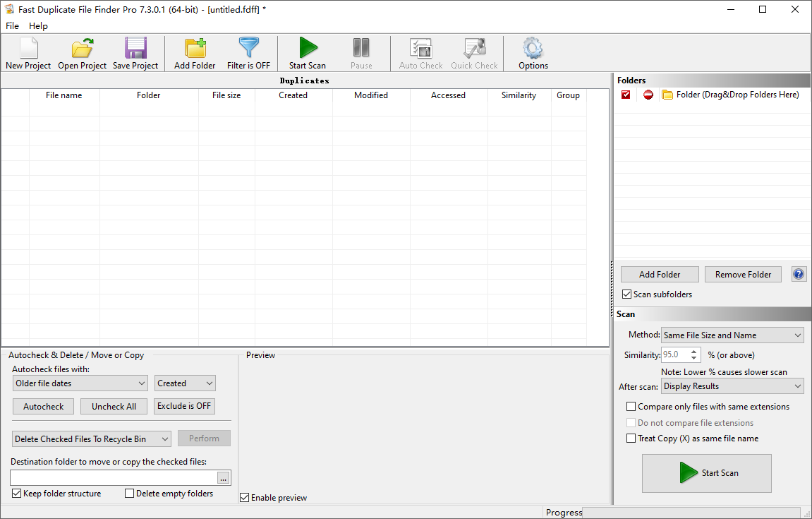Open the Created date type dropdown
812x519 pixels.
coord(185,383)
